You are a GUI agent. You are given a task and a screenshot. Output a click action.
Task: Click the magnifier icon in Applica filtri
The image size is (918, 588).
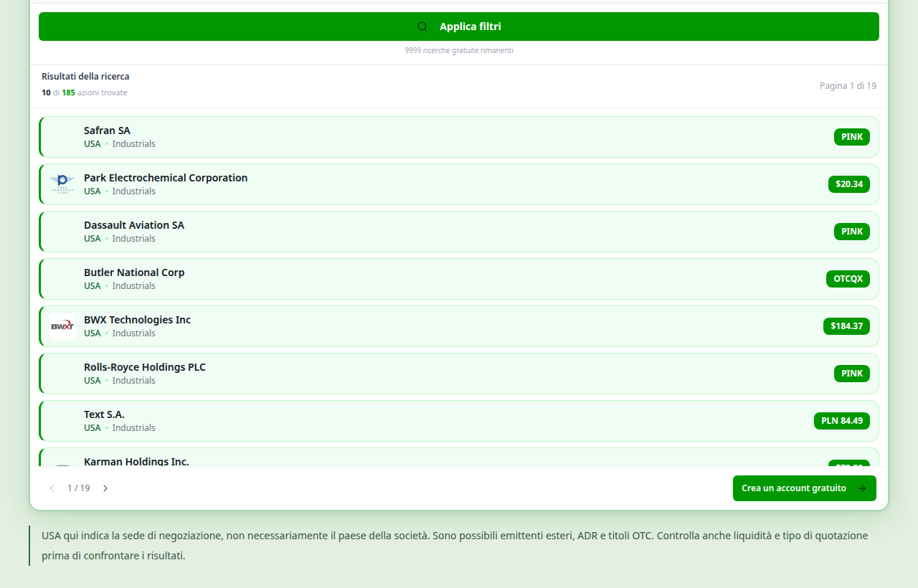click(x=422, y=27)
